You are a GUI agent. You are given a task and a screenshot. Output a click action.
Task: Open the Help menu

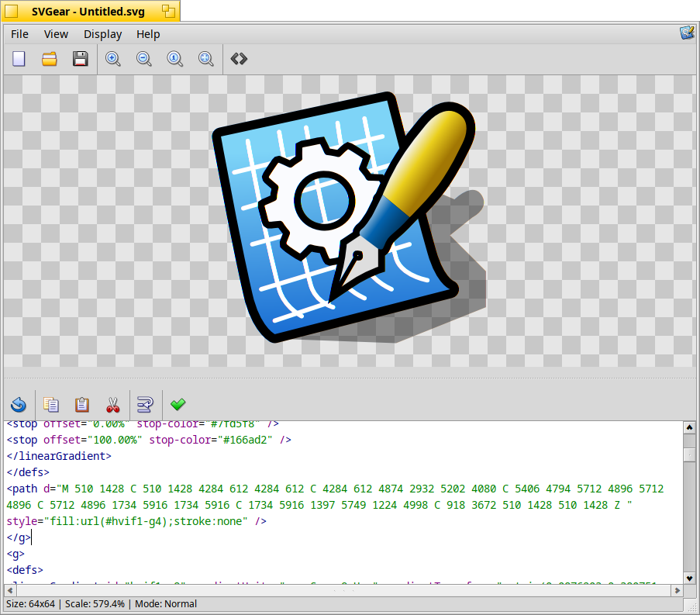(148, 34)
